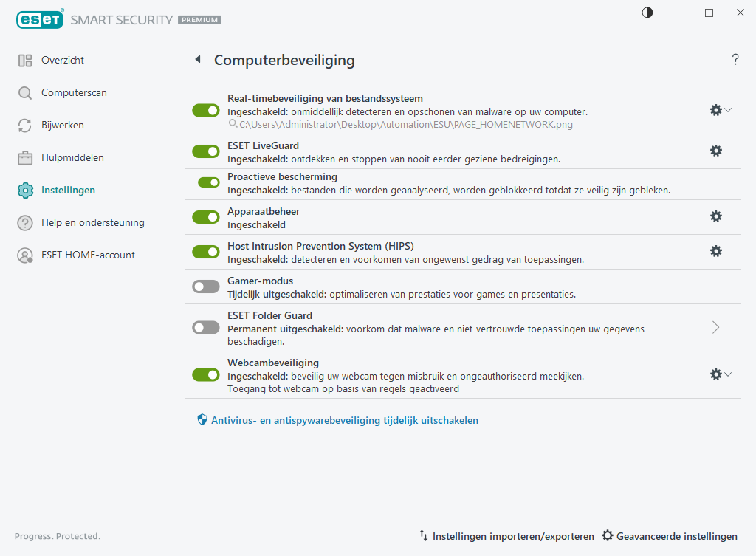
Task: Open ESET LiveGuard settings gear
Action: coord(715,151)
